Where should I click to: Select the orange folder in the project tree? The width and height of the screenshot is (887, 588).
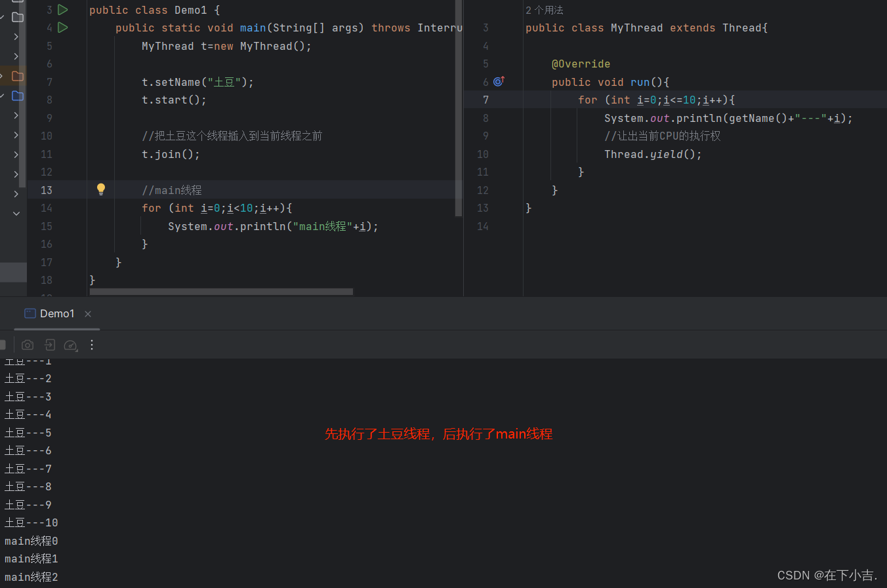click(18, 76)
